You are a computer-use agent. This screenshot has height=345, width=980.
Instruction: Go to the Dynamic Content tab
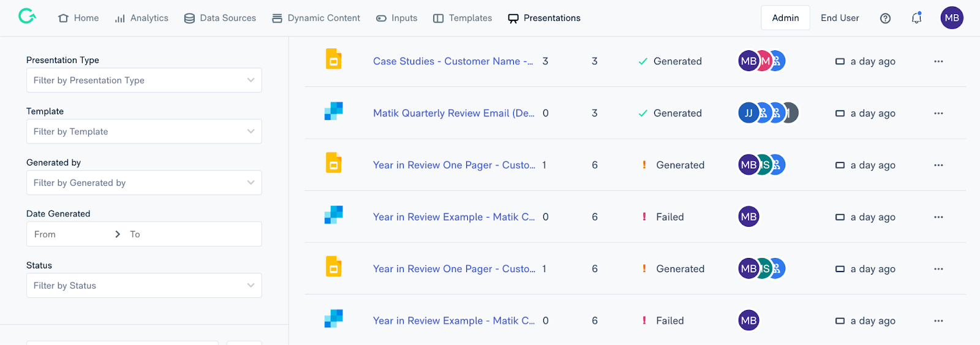click(x=316, y=18)
